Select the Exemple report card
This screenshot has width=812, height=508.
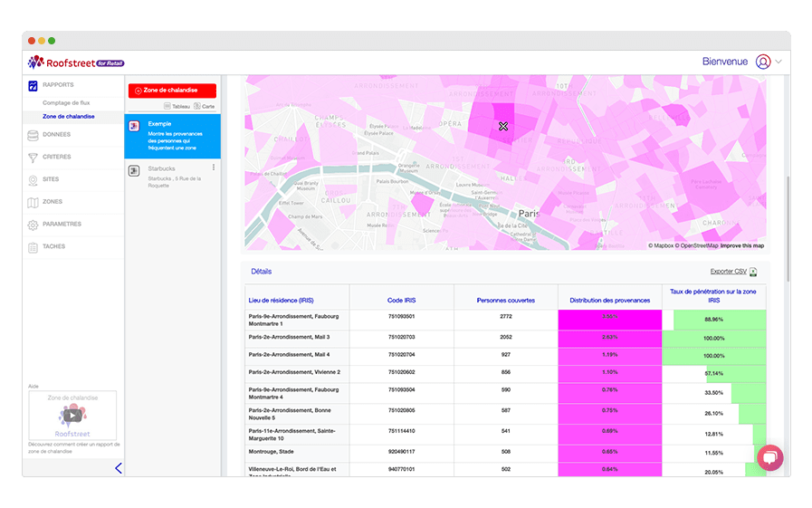[x=172, y=136]
